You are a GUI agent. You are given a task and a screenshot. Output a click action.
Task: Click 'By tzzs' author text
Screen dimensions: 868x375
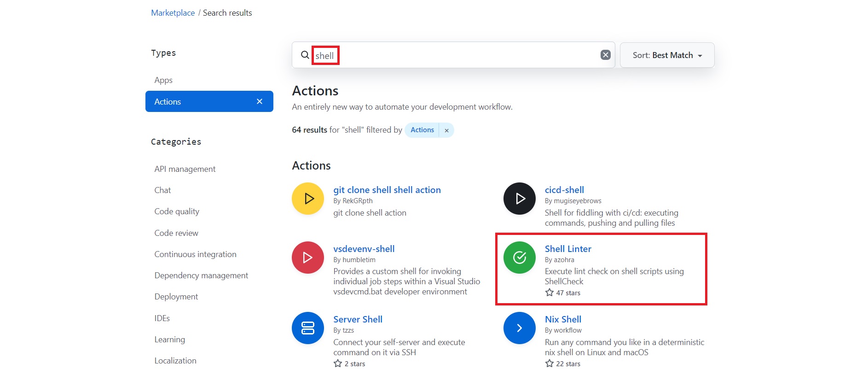click(x=344, y=330)
